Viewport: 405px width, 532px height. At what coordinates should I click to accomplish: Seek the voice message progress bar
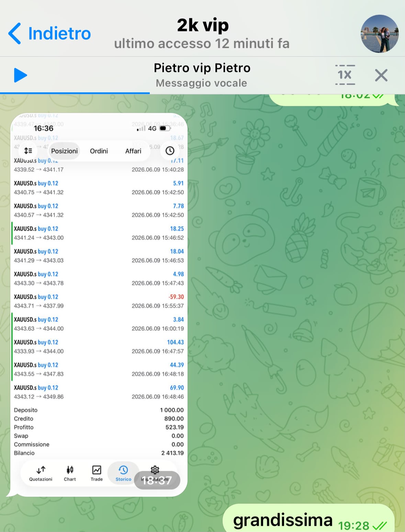click(x=202, y=93)
